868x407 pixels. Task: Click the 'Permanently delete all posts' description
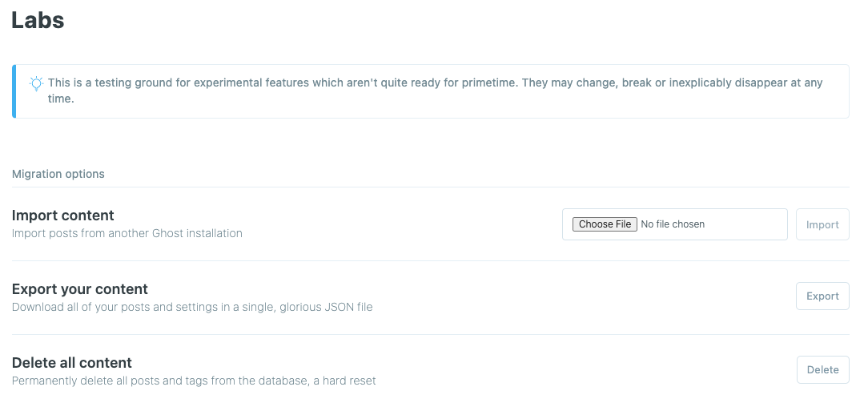[x=96, y=381]
